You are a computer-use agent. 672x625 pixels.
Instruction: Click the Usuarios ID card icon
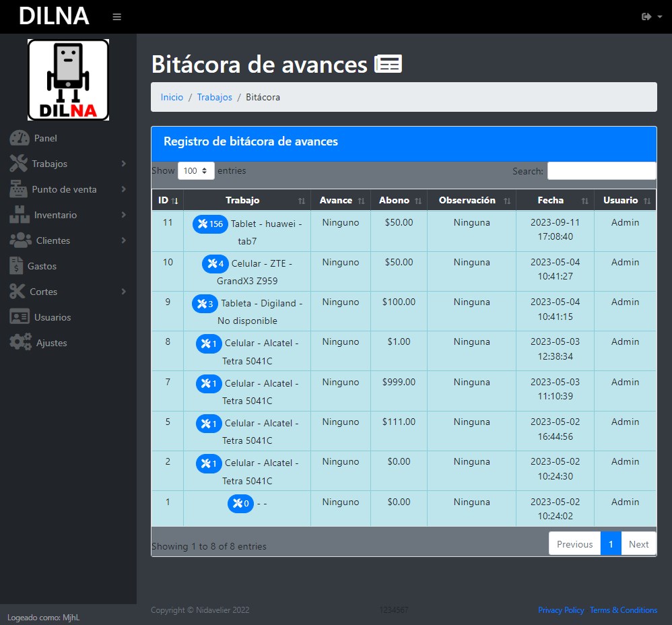coord(20,317)
